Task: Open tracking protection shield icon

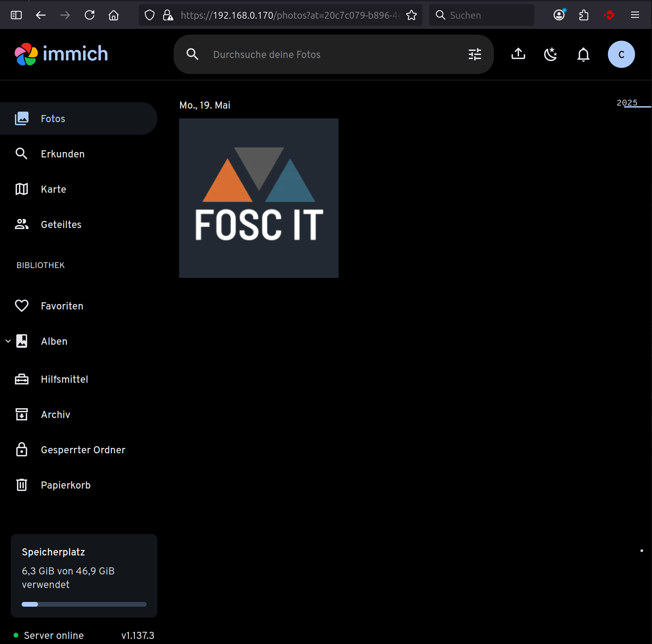Action: point(150,15)
